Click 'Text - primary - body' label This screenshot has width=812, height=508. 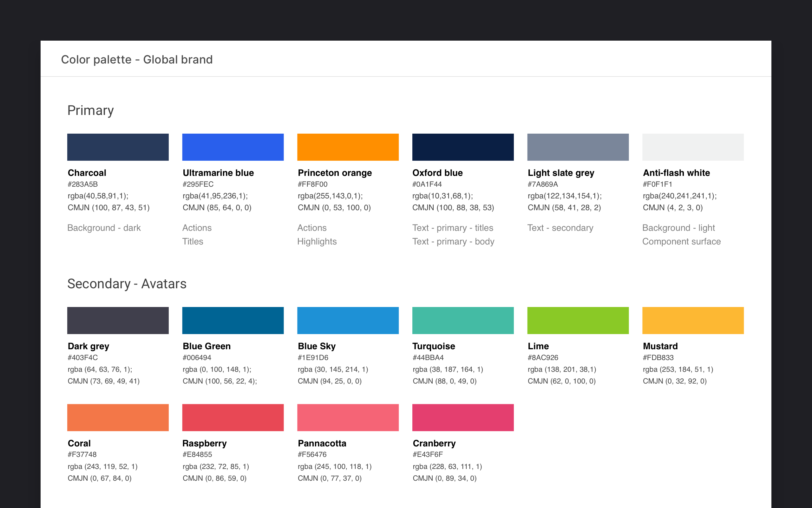pyautogui.click(x=454, y=242)
